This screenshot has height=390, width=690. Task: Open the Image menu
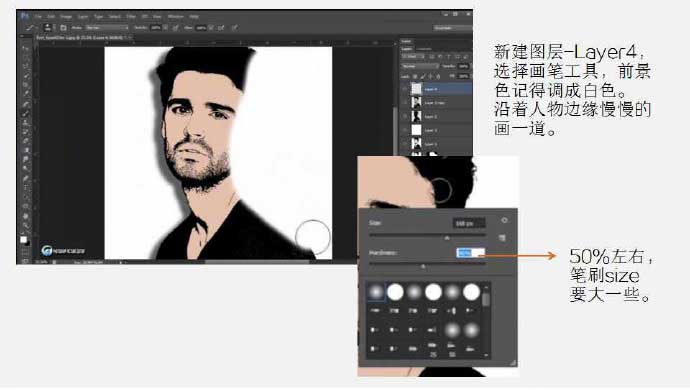coord(66,16)
